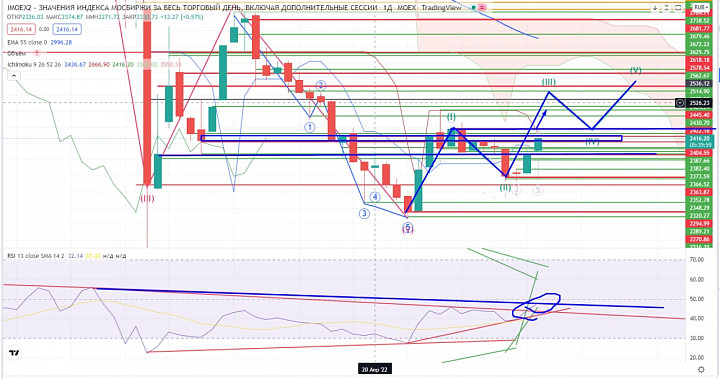Select the circled 4 wave label
The width and height of the screenshot is (720, 379).
tap(375, 197)
